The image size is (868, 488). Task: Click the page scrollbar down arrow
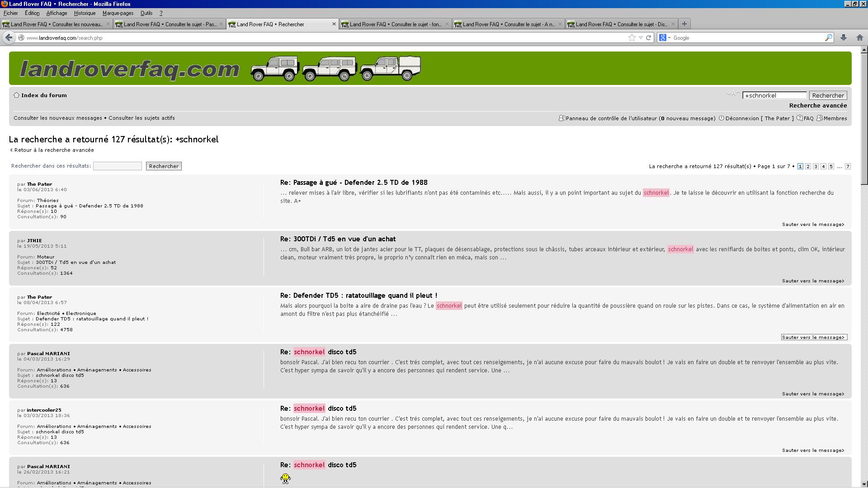(864, 484)
